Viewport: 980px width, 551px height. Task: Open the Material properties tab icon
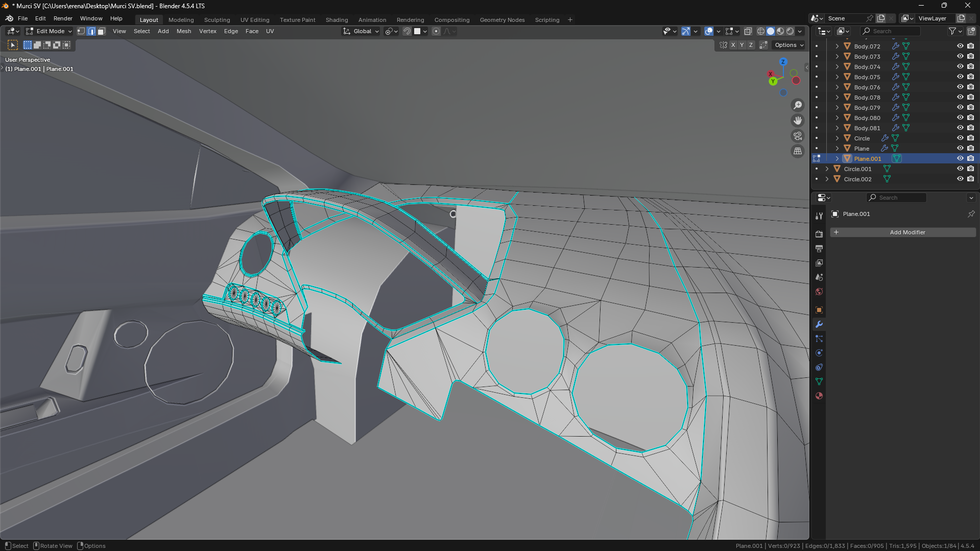coord(819,396)
